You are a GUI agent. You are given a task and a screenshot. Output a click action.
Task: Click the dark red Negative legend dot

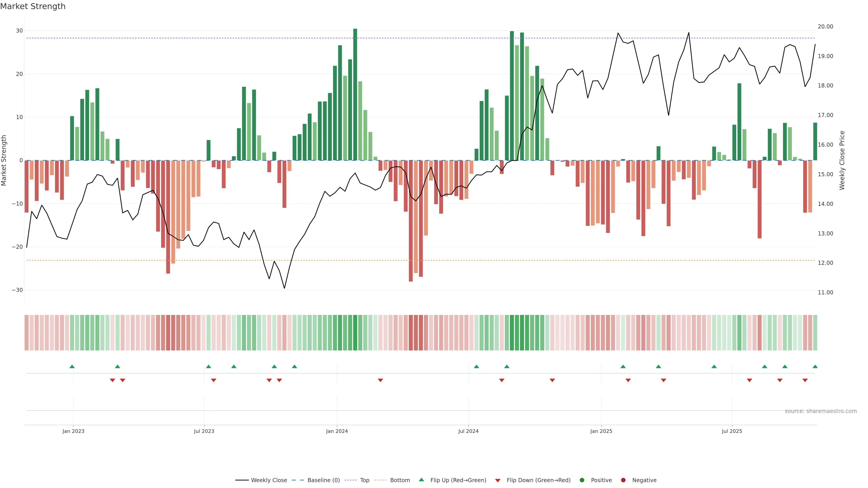pos(623,480)
